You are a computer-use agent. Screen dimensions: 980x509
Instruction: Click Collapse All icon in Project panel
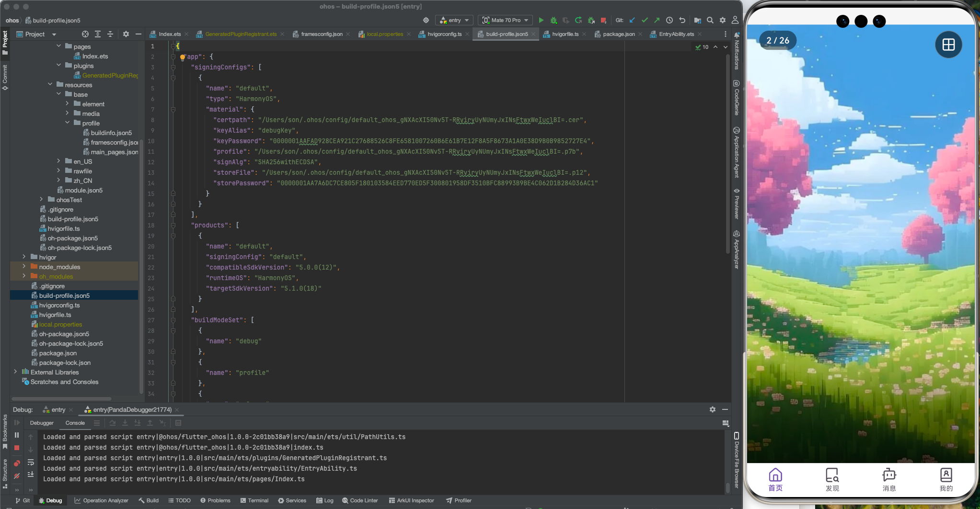point(110,34)
